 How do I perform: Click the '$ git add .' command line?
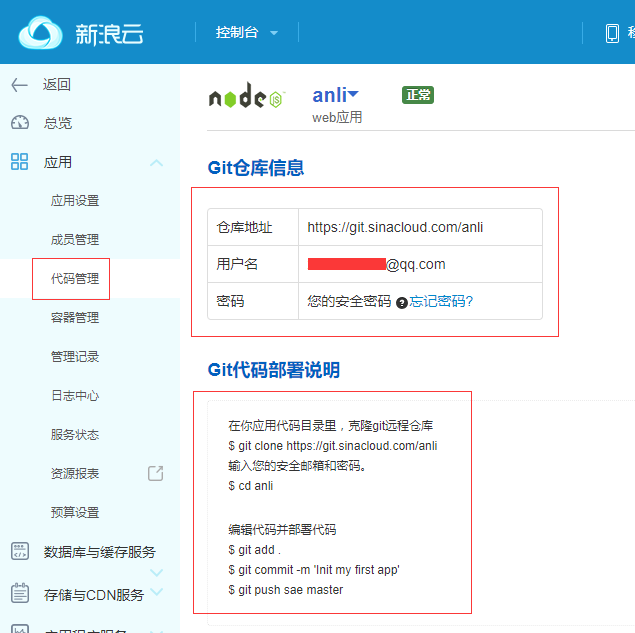pyautogui.click(x=254, y=550)
